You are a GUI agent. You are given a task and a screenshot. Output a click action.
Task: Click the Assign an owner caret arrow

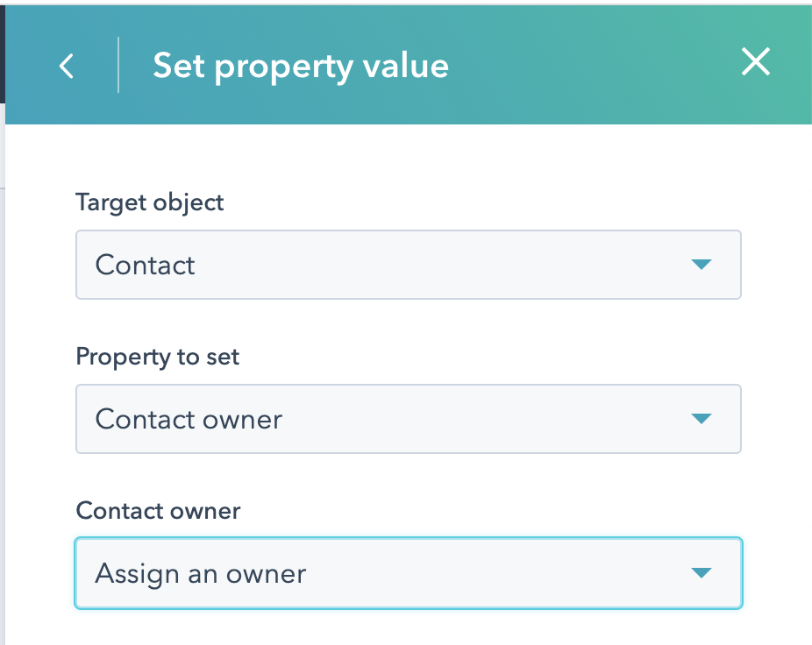point(700,573)
